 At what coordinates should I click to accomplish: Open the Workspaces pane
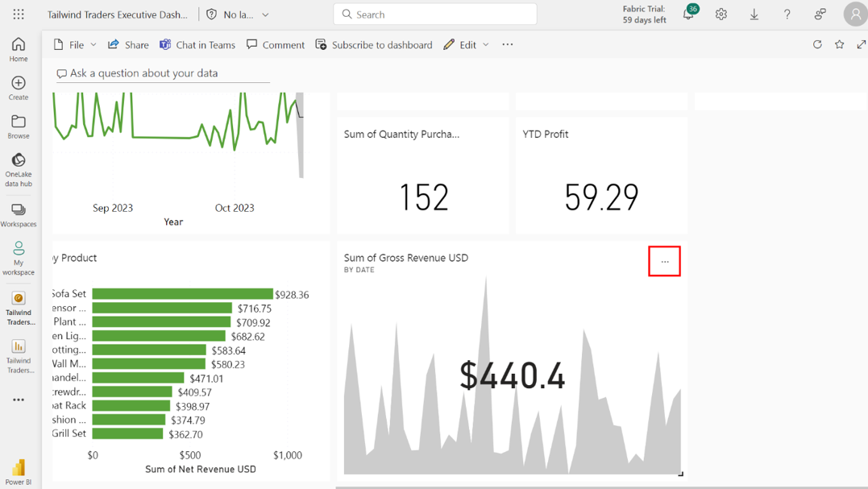click(x=19, y=215)
